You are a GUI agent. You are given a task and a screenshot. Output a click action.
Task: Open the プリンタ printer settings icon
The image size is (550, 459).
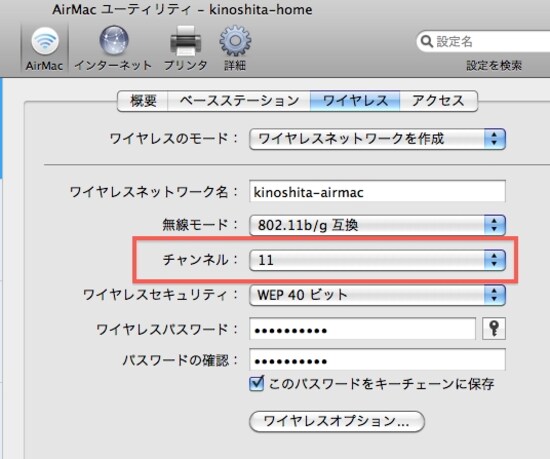point(186,49)
